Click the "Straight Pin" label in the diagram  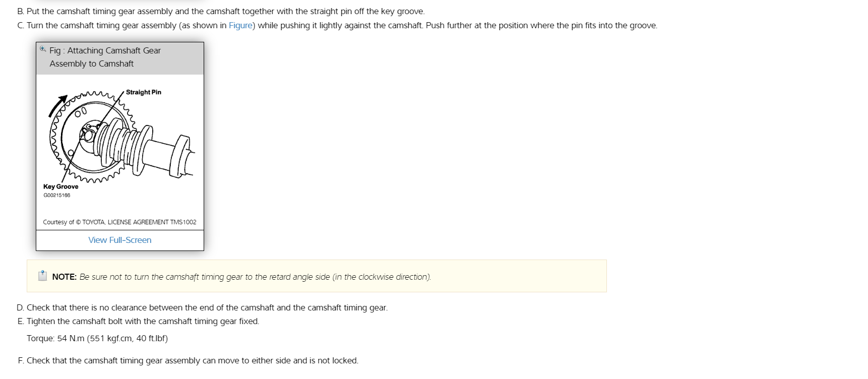pos(143,92)
